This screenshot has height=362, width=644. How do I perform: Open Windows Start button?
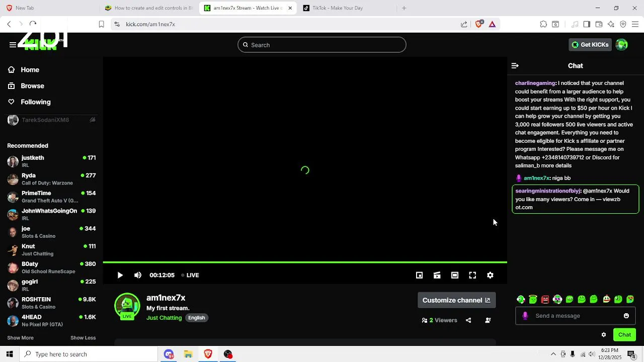pyautogui.click(x=10, y=354)
